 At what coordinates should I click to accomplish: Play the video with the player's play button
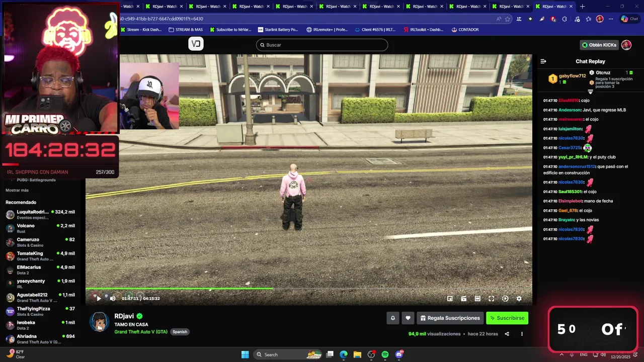coord(99,299)
